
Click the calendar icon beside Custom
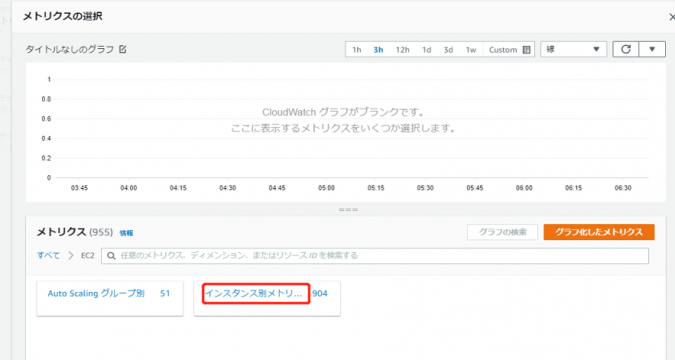click(x=526, y=50)
